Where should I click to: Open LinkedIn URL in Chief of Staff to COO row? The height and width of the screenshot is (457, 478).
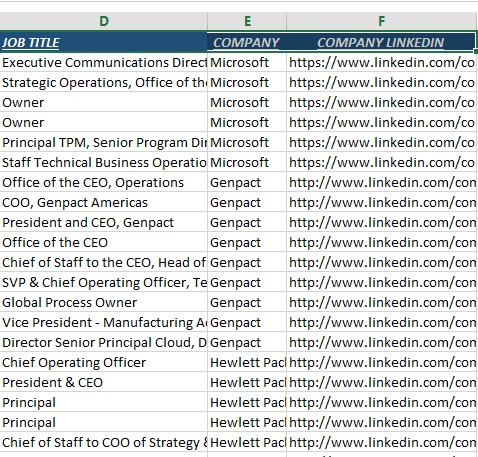(x=381, y=442)
